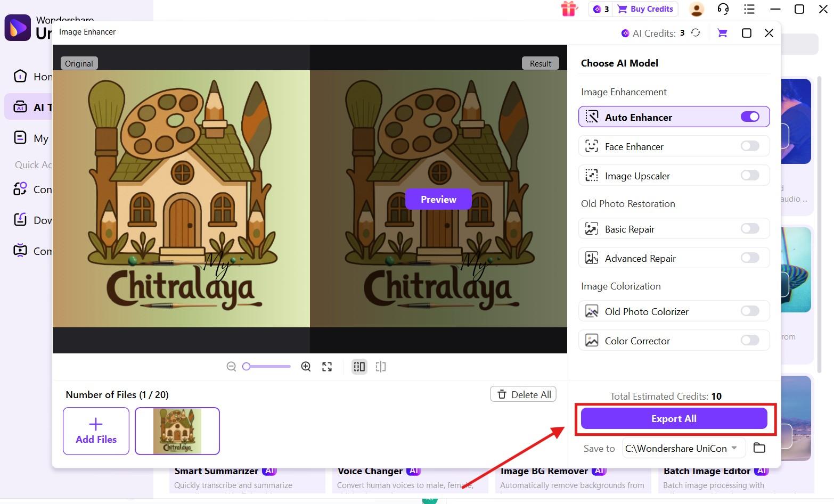Viewport: 834px width, 504px height.
Task: Click the Downloader icon in sidebar
Action: tap(20, 220)
